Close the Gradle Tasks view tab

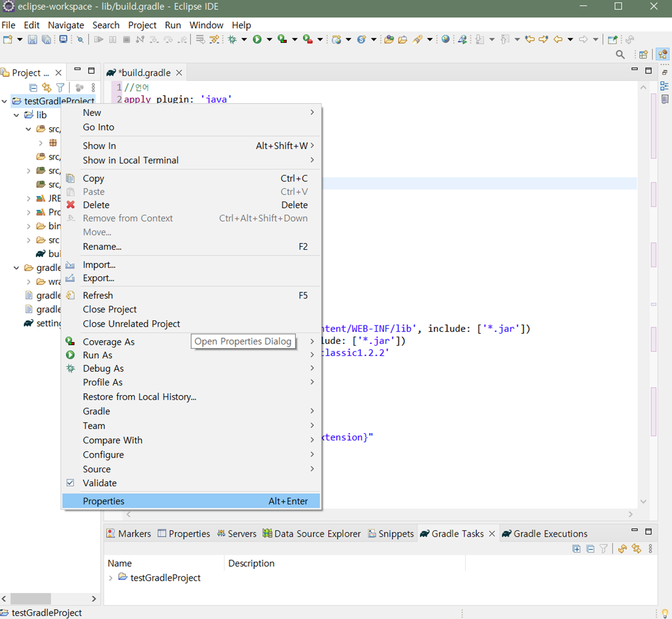pos(492,534)
